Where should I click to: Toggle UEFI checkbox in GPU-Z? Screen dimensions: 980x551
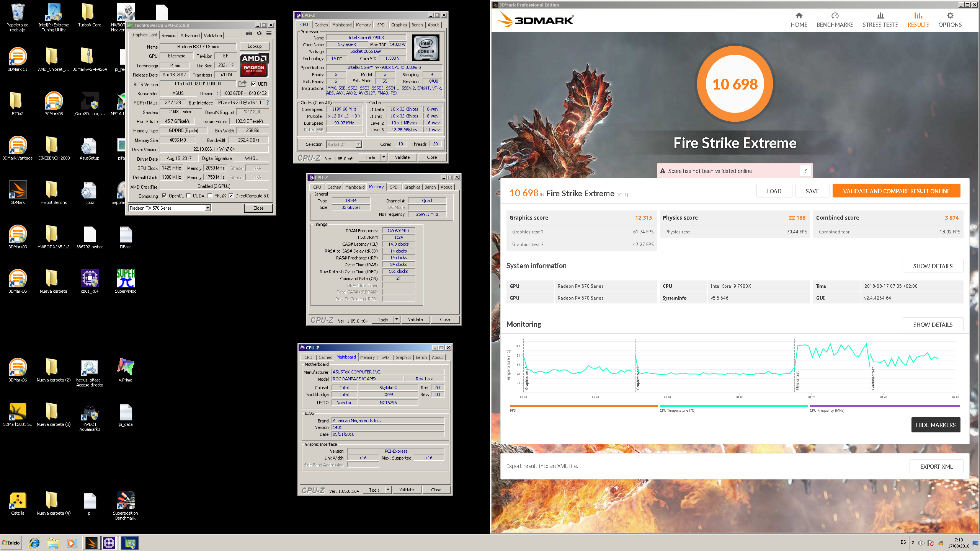pos(253,84)
